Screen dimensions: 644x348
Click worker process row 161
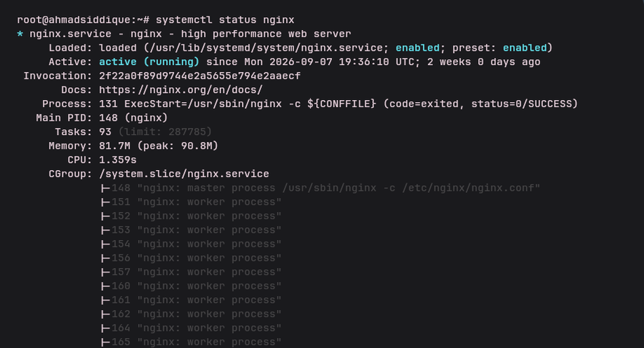(191, 300)
